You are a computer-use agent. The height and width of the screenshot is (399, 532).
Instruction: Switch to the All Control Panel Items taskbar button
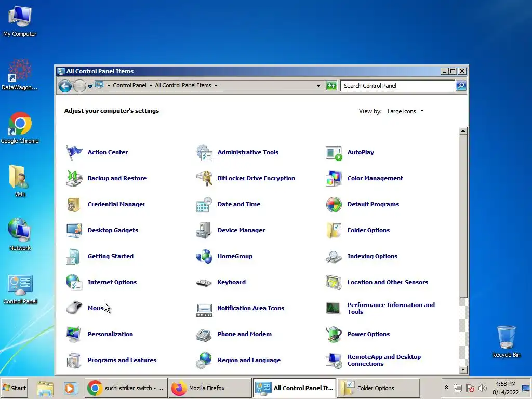[x=294, y=388]
